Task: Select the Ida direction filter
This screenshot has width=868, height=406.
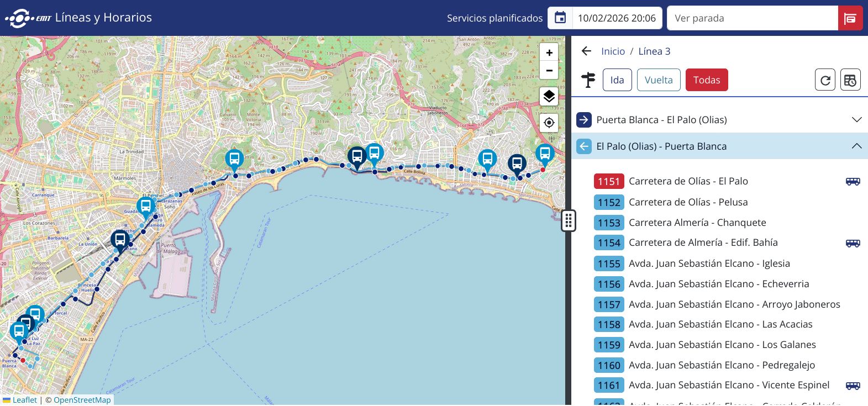Action: tap(617, 80)
